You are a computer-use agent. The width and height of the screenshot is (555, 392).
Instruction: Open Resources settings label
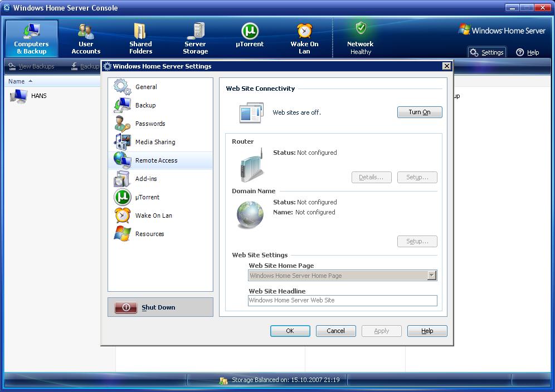[150, 234]
